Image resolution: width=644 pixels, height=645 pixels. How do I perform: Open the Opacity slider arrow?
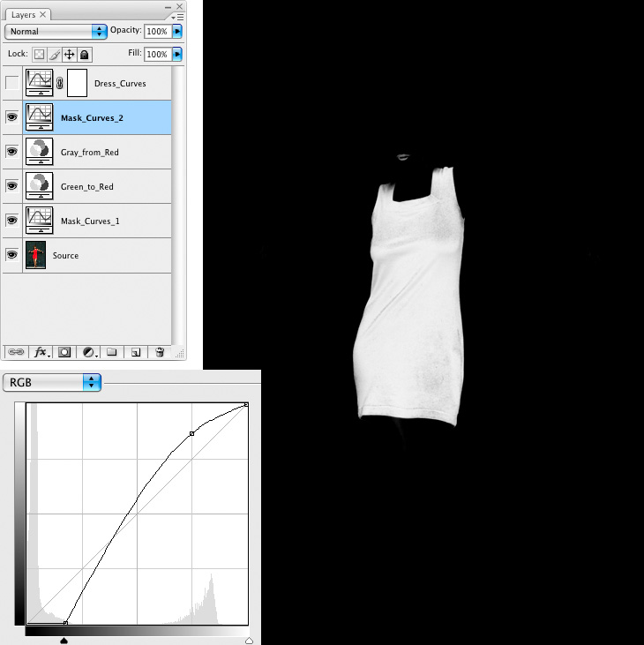point(178,31)
